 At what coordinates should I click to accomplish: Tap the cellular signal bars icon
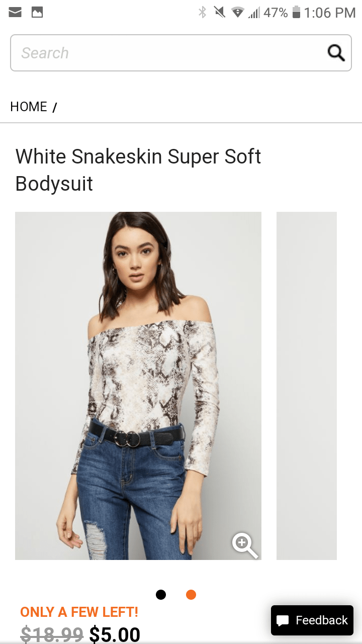coord(254,12)
